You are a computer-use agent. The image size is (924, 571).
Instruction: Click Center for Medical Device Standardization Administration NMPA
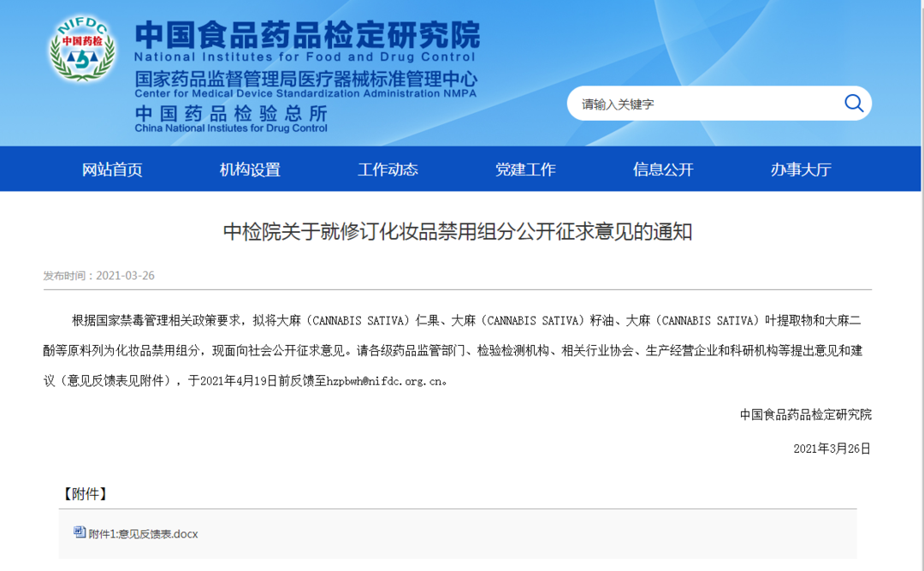pos(305,93)
